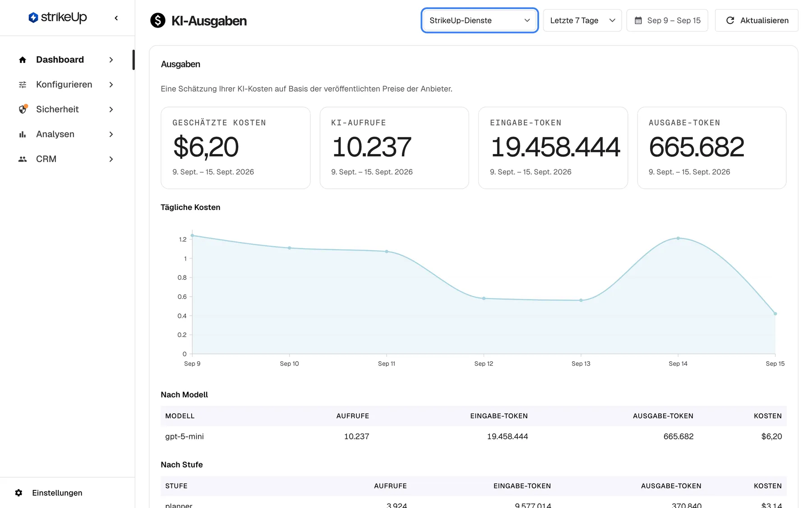Image resolution: width=812 pixels, height=508 pixels.
Task: Expand the Dashboard submenu chevron
Action: [x=111, y=60]
